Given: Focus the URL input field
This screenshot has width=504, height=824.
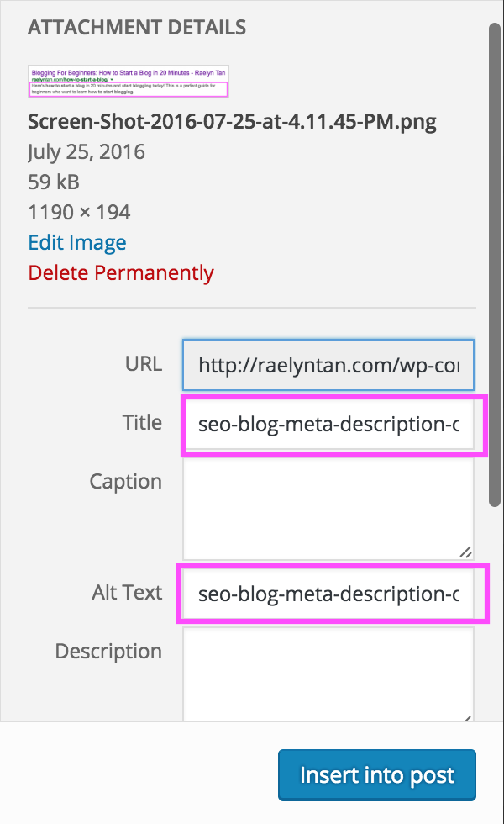Looking at the screenshot, I should coord(328,365).
